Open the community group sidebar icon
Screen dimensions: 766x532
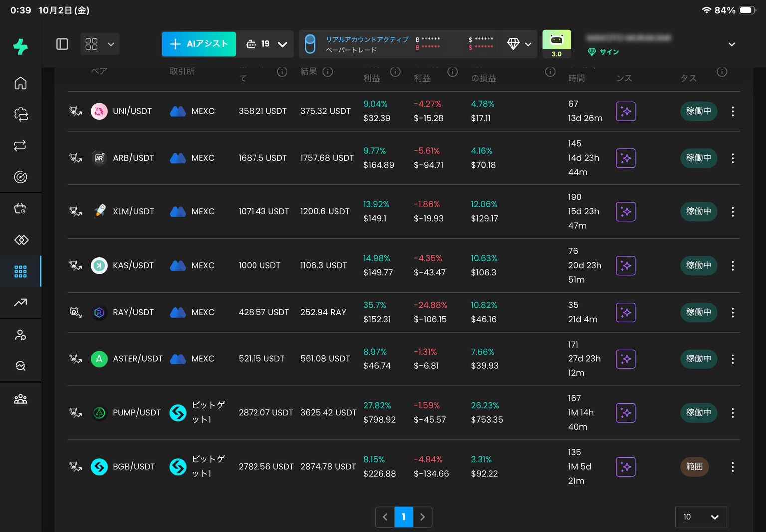coord(20,399)
